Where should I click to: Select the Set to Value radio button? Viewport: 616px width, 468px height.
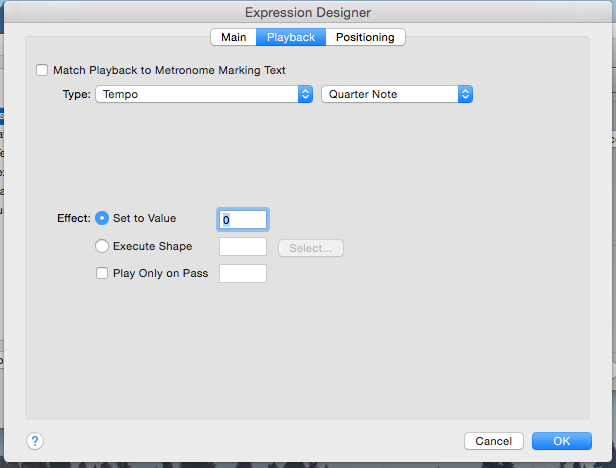[102, 219]
